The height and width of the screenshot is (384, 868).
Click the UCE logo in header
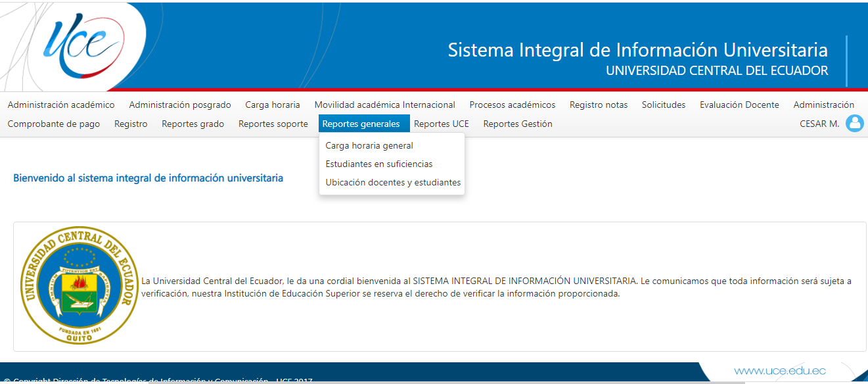point(83,45)
